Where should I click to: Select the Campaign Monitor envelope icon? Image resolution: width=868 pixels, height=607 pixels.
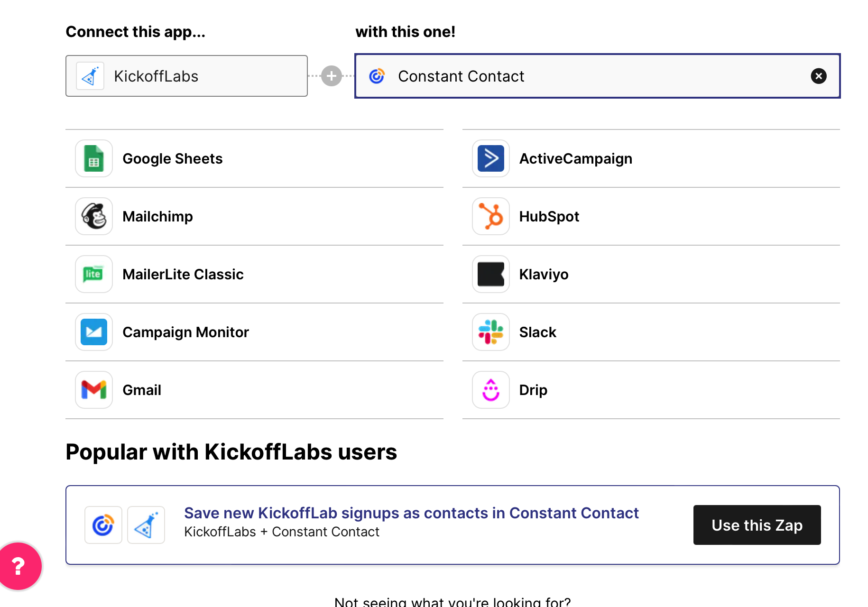coord(94,332)
